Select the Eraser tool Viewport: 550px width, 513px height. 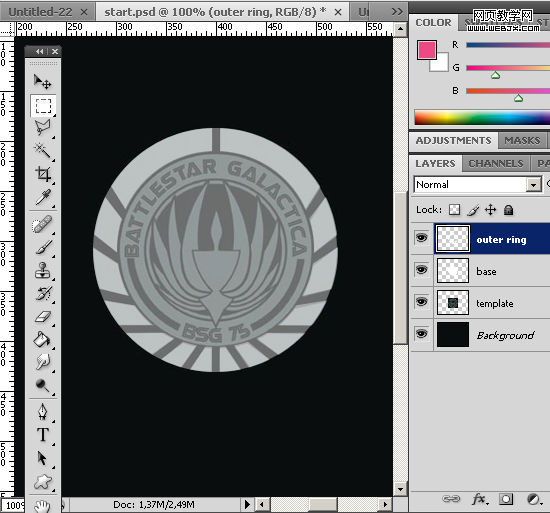point(43,317)
